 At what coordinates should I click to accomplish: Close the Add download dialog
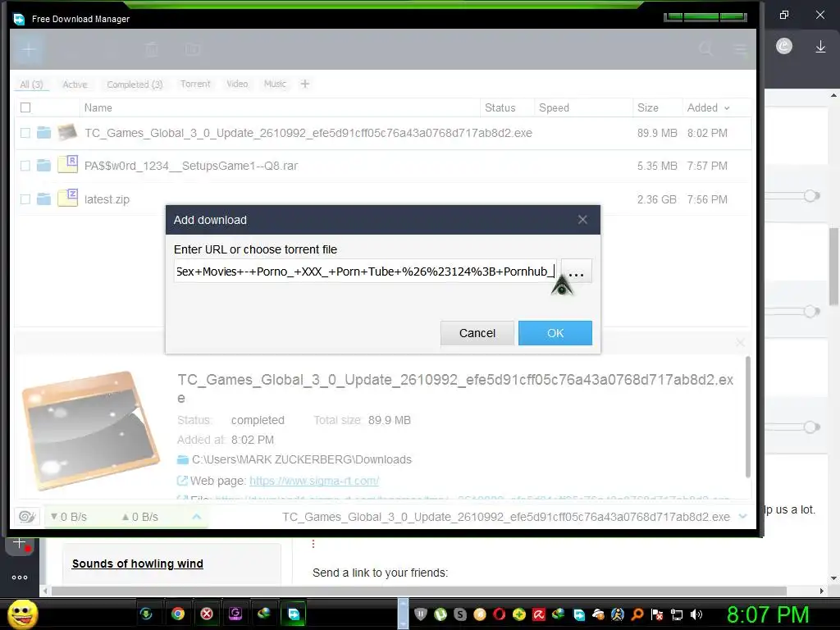click(x=583, y=220)
